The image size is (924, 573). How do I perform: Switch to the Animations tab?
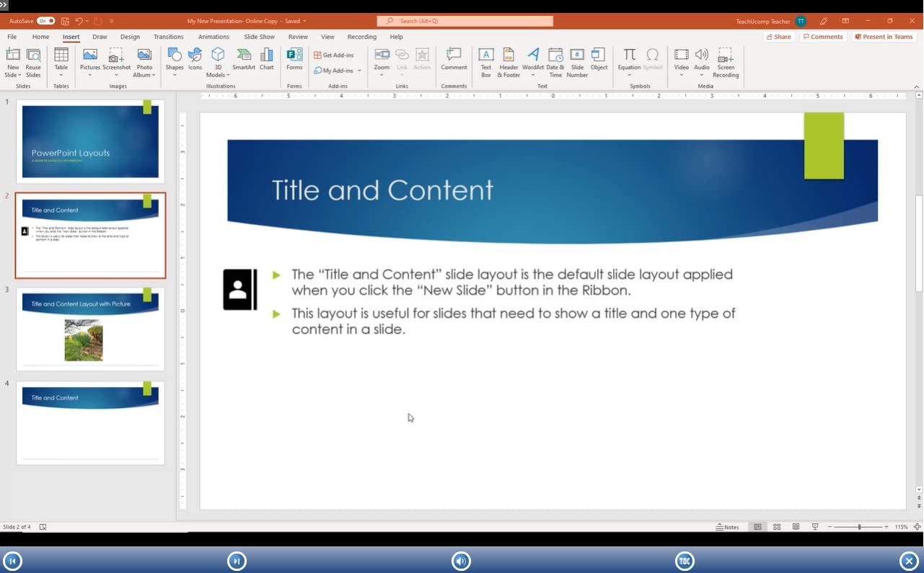coord(214,37)
